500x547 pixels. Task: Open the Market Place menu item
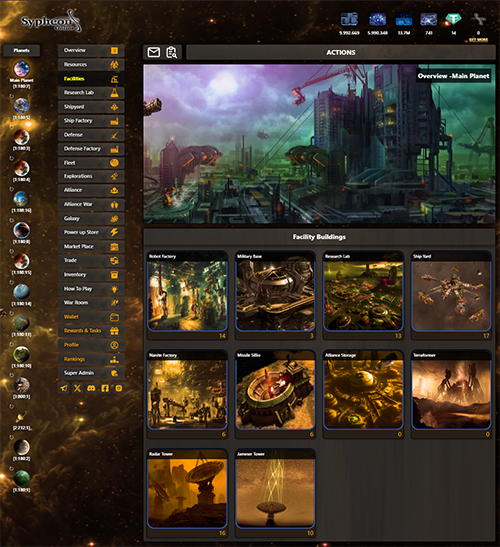(x=91, y=247)
